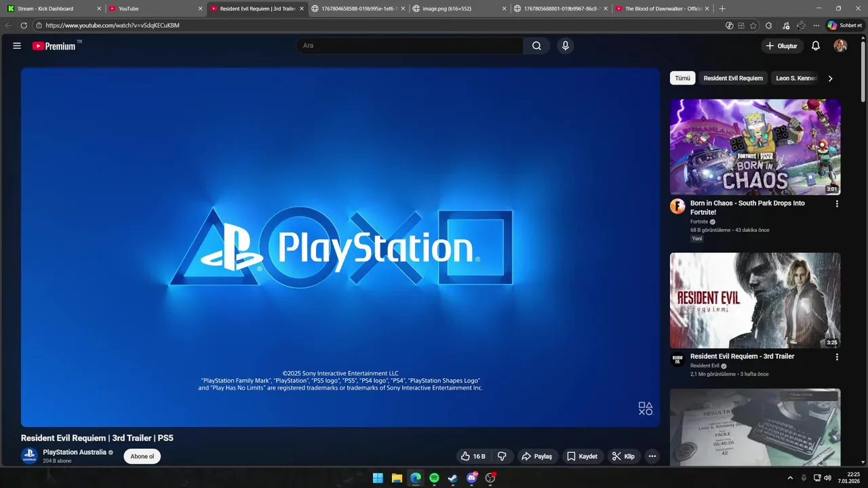This screenshot has height=488, width=868.
Task: Click the Kaydet save button
Action: click(583, 456)
